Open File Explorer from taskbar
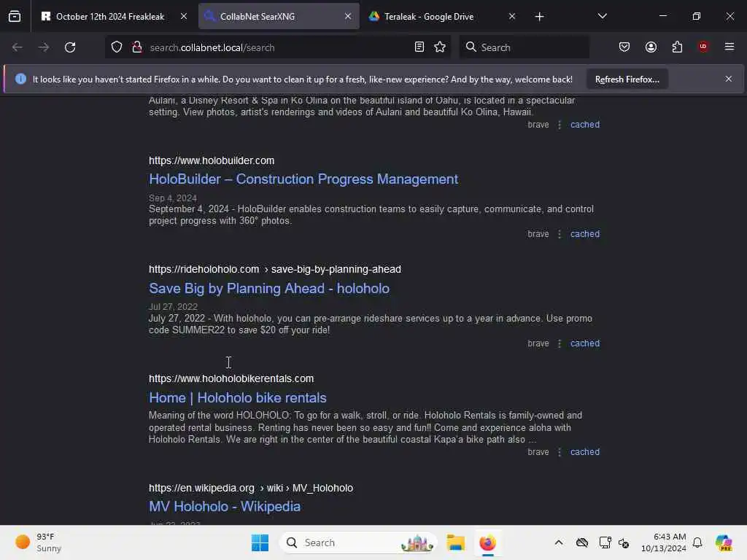This screenshot has height=560, width=747. 455,542
